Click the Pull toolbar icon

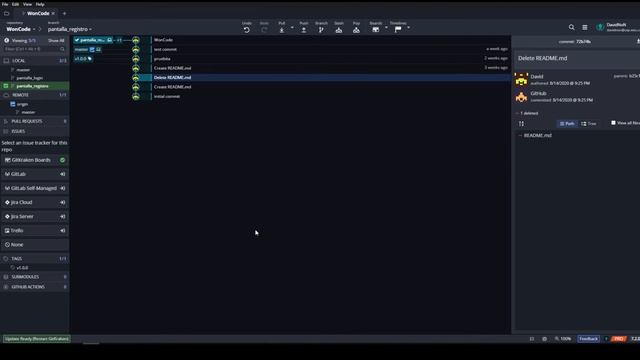(x=282, y=30)
